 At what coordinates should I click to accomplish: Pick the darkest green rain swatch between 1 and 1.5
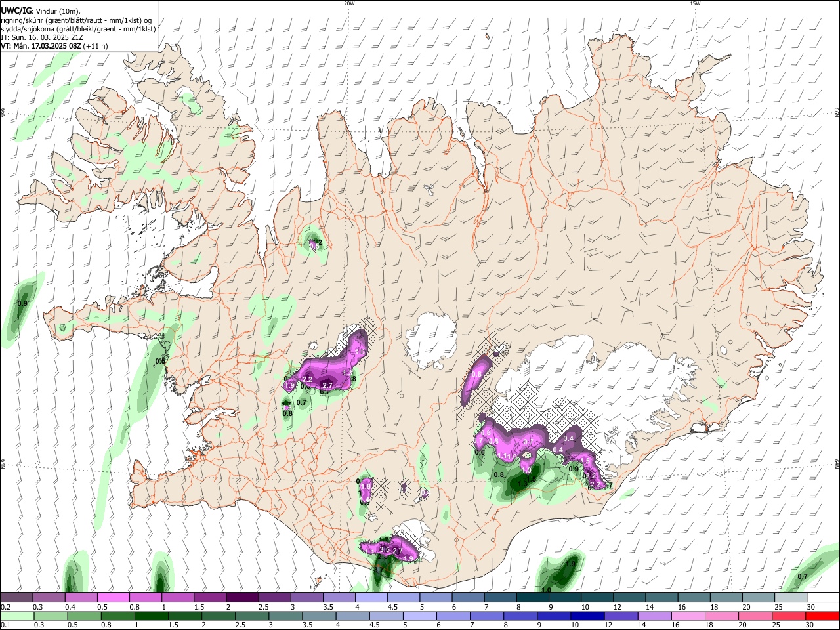(x=152, y=616)
